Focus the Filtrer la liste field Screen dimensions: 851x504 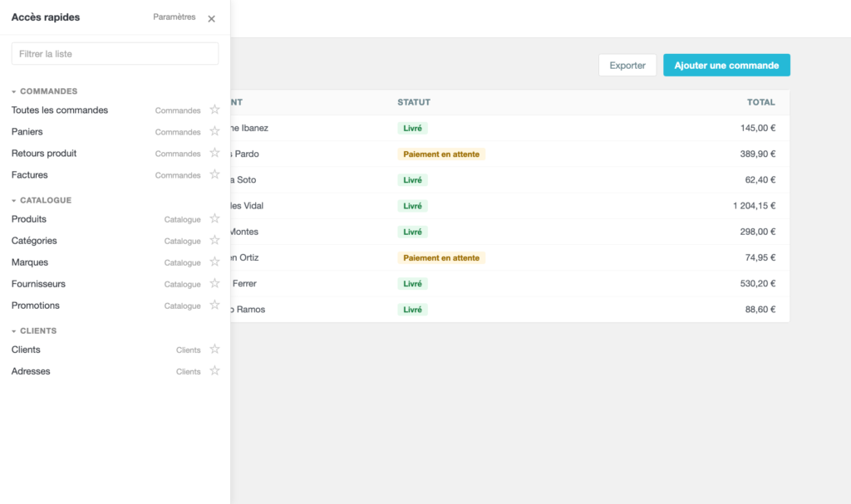[115, 54]
